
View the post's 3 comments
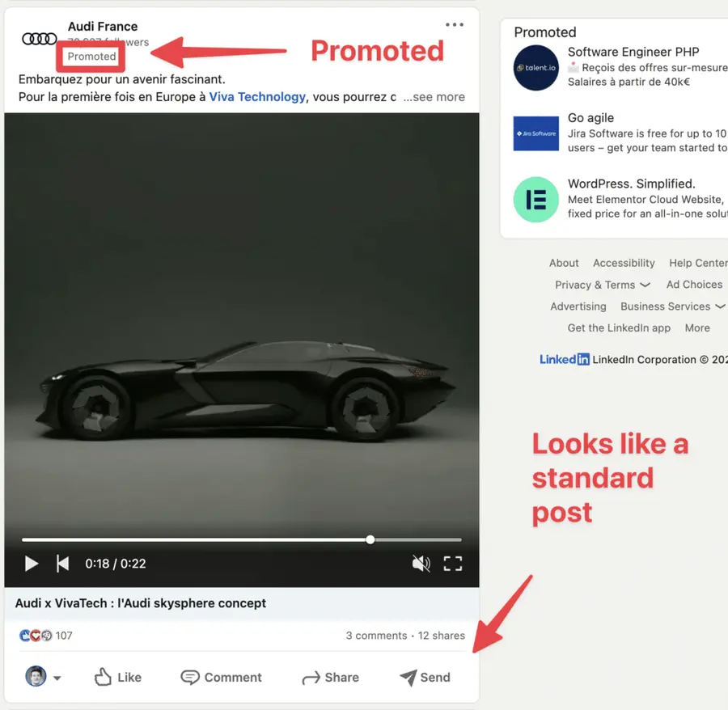pyautogui.click(x=376, y=636)
